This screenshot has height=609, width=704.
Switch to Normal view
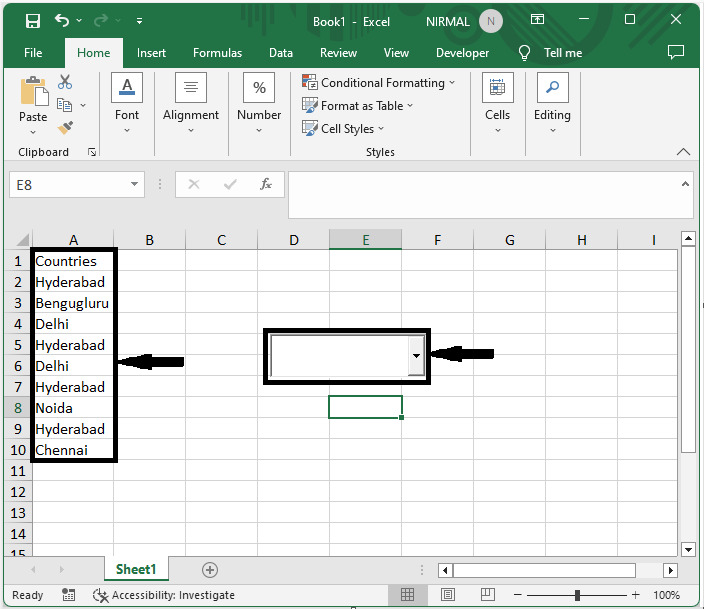coord(407,595)
